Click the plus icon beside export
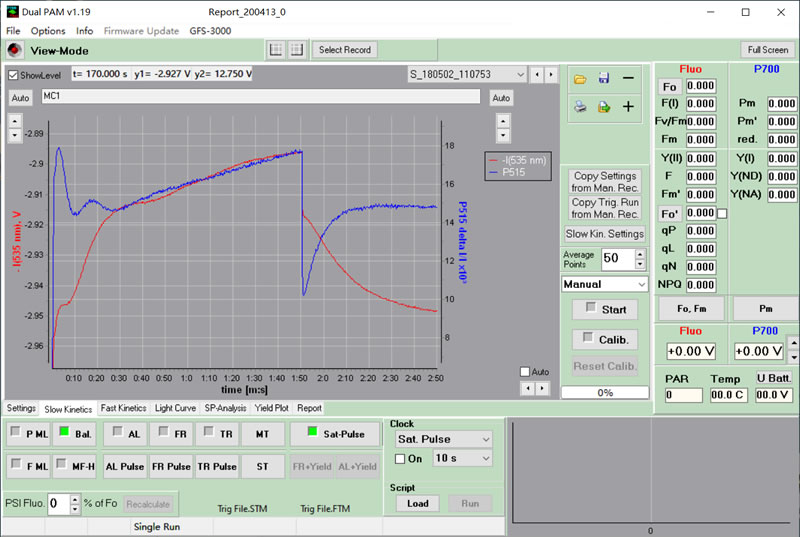The image size is (800, 537). [628, 107]
